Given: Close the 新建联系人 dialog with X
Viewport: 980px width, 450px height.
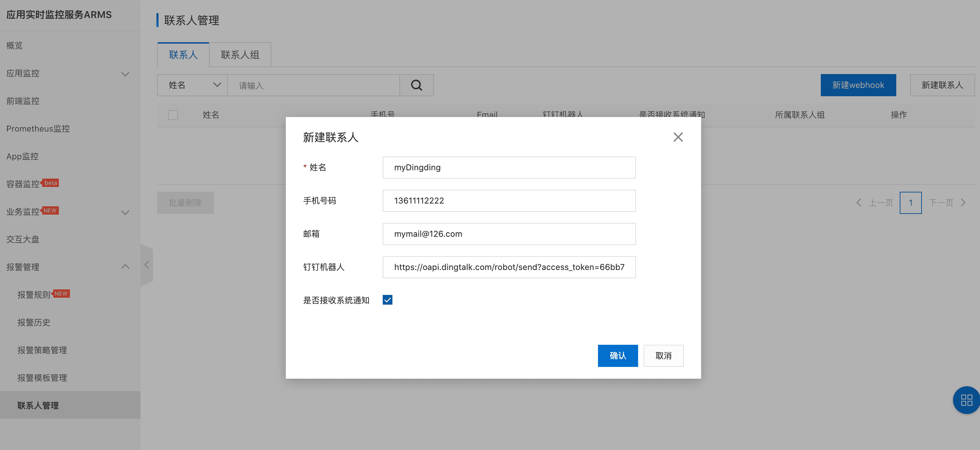Looking at the screenshot, I should tap(678, 137).
